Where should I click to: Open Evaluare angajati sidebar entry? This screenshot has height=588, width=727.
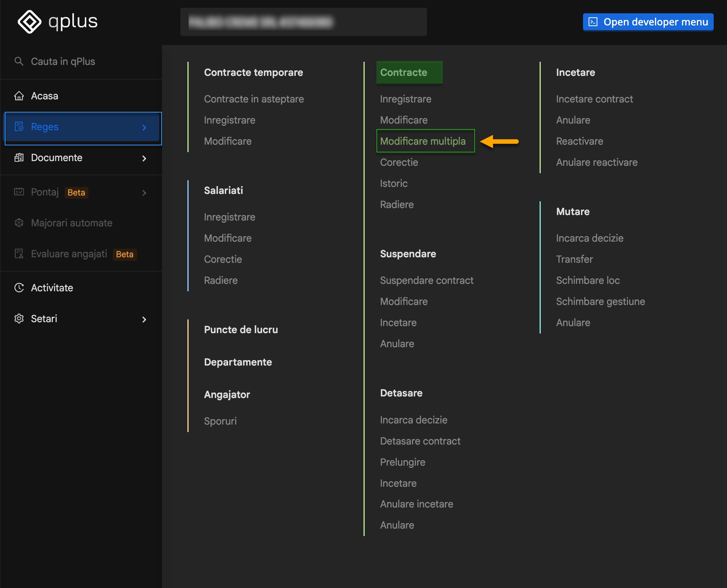[81, 254]
